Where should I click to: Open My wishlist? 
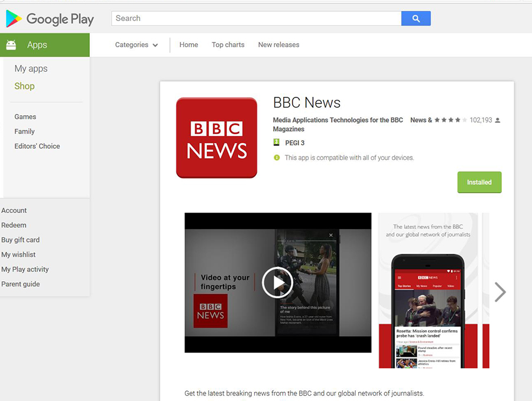[x=18, y=255]
